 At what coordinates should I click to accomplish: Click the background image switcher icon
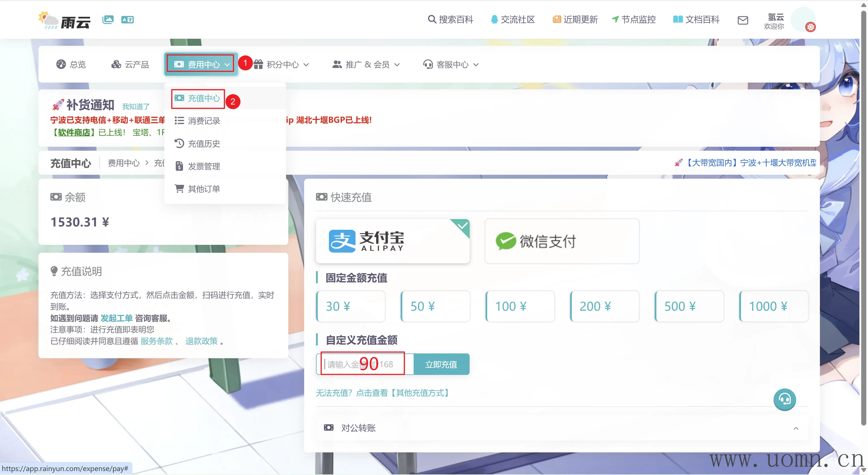tap(108, 20)
